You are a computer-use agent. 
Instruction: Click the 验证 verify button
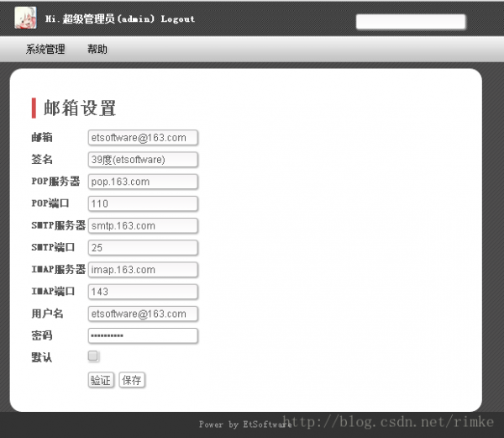click(101, 380)
